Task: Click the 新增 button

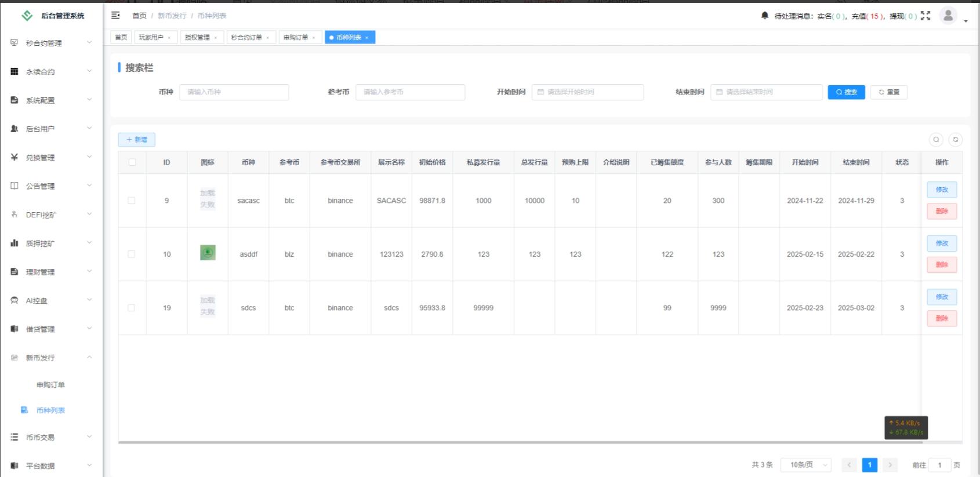Action: 137,140
